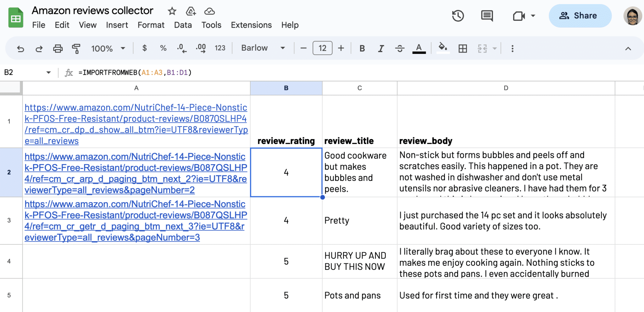
Task: Format selection as percent
Action: (x=163, y=48)
